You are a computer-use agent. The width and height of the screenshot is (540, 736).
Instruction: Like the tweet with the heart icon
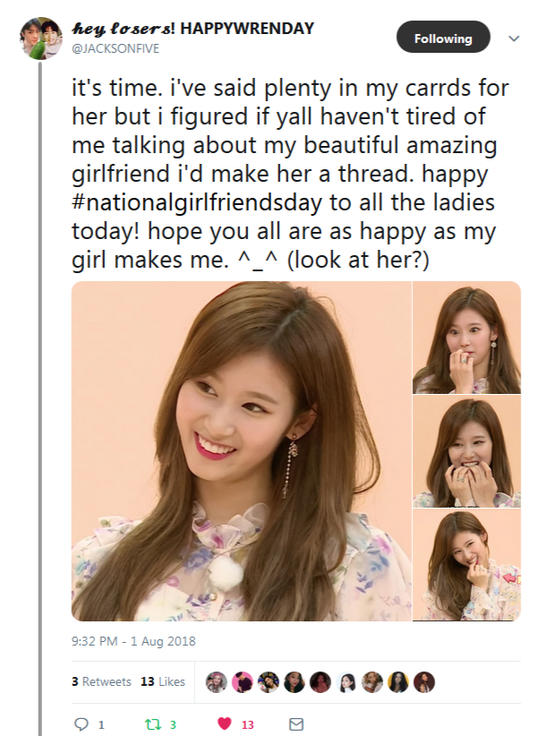click(x=224, y=724)
